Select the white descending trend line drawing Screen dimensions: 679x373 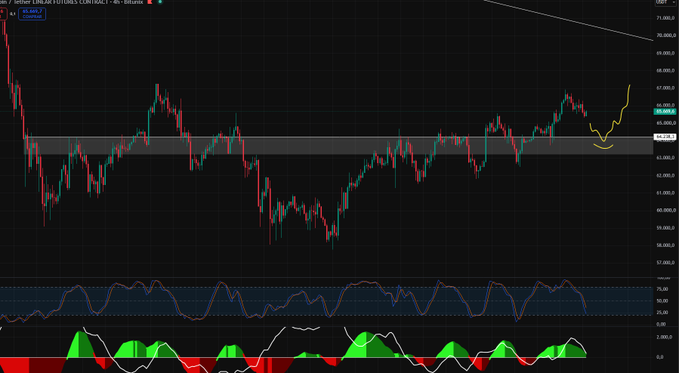click(568, 20)
